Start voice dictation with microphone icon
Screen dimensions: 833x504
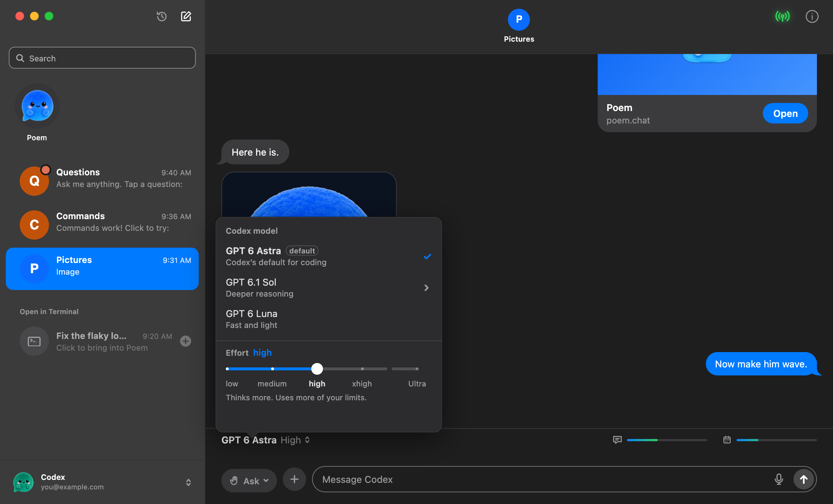click(x=779, y=479)
